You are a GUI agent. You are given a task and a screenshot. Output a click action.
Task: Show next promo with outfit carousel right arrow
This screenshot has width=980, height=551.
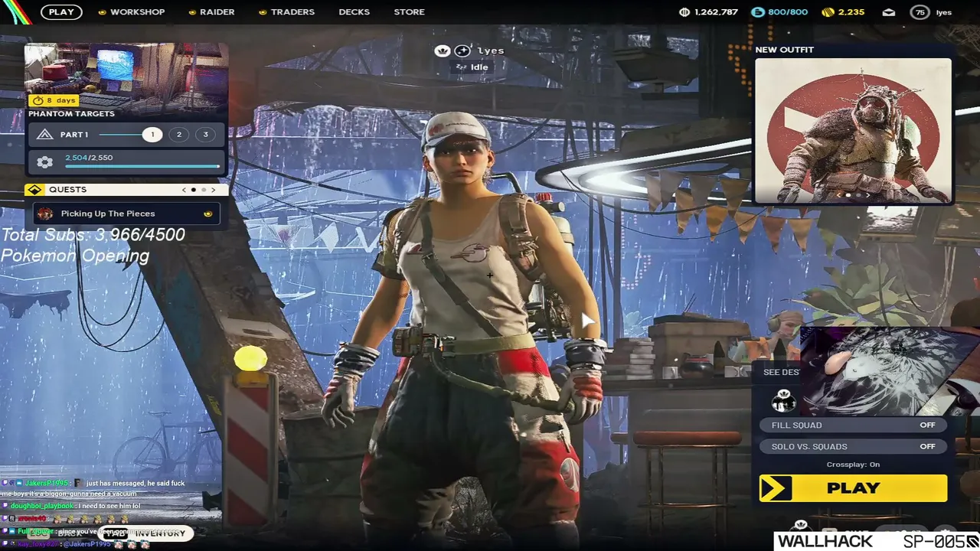pyautogui.click(x=867, y=195)
